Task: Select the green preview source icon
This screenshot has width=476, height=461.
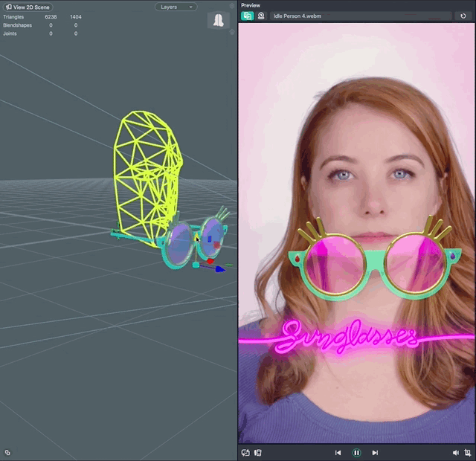Action: click(x=248, y=16)
